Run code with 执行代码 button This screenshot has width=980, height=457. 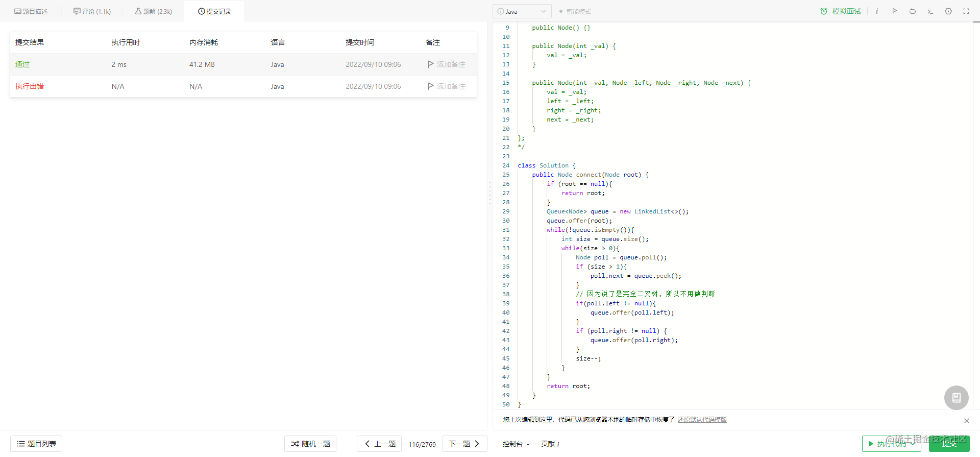891,444
